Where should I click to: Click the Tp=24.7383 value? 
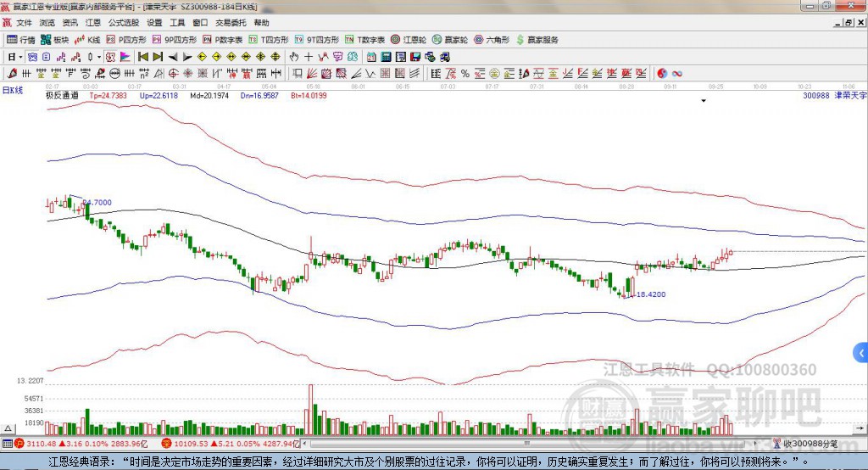(108, 95)
